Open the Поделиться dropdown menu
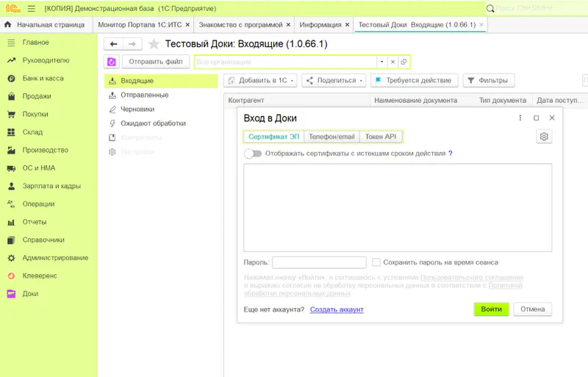The width and height of the screenshot is (588, 377). 334,80
